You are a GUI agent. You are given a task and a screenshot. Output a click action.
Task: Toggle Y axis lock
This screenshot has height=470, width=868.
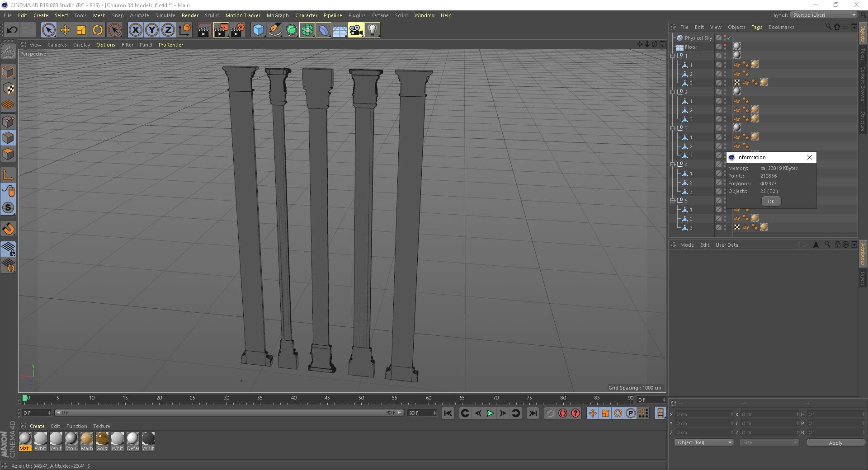click(x=152, y=30)
